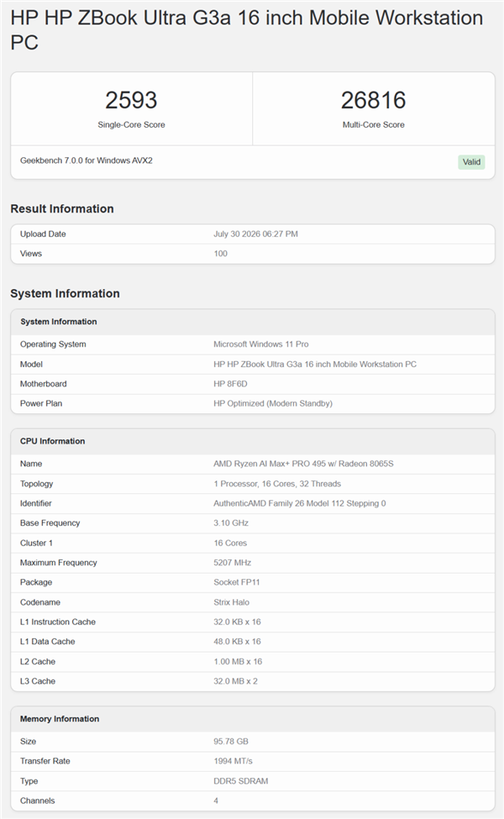Screen dimensions: 504x819
Task: Click the Identifier label
Action: coord(35,503)
